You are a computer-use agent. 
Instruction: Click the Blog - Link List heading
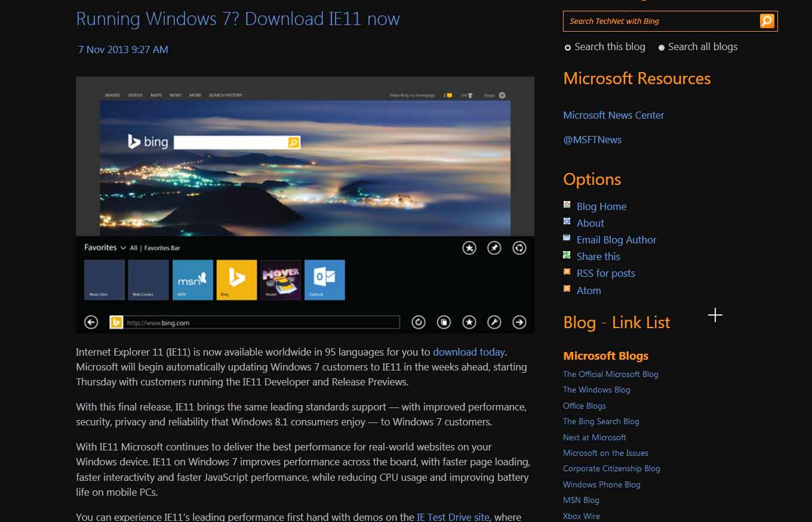pyautogui.click(x=617, y=323)
